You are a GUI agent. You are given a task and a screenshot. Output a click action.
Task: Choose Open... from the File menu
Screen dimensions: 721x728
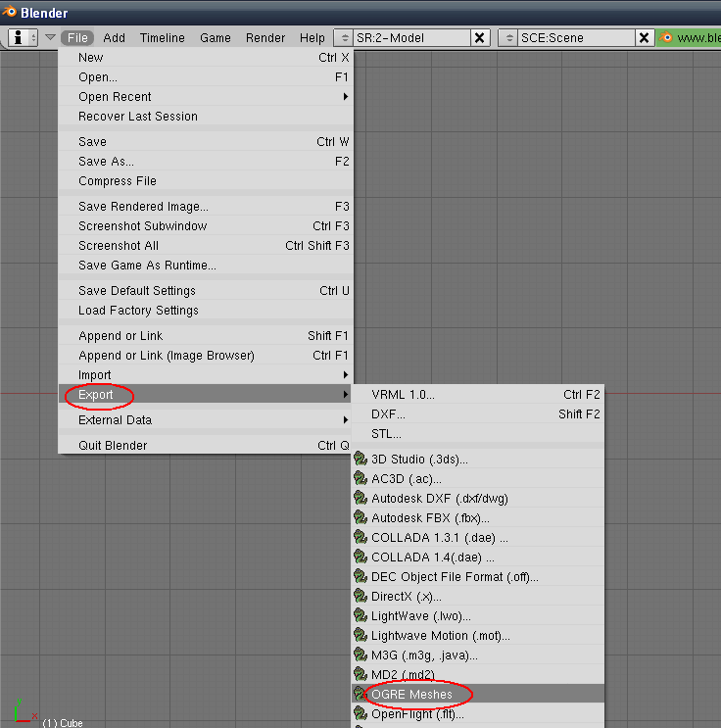click(x=206, y=77)
